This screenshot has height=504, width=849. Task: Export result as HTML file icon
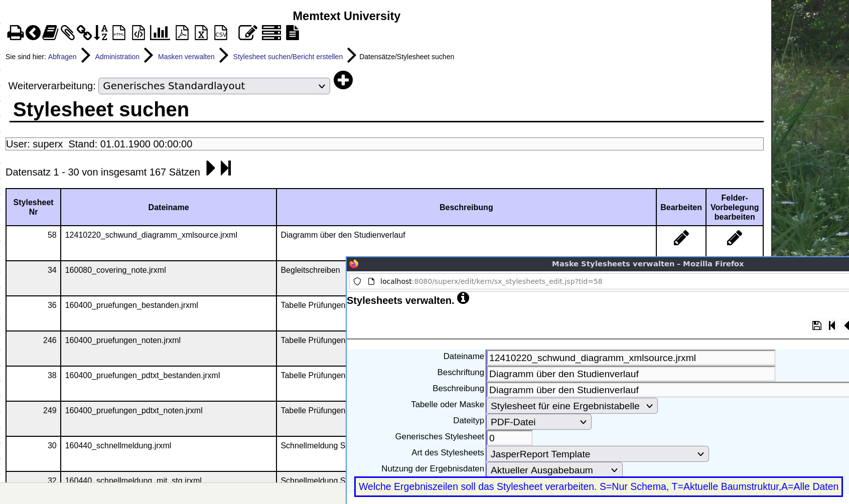click(119, 33)
